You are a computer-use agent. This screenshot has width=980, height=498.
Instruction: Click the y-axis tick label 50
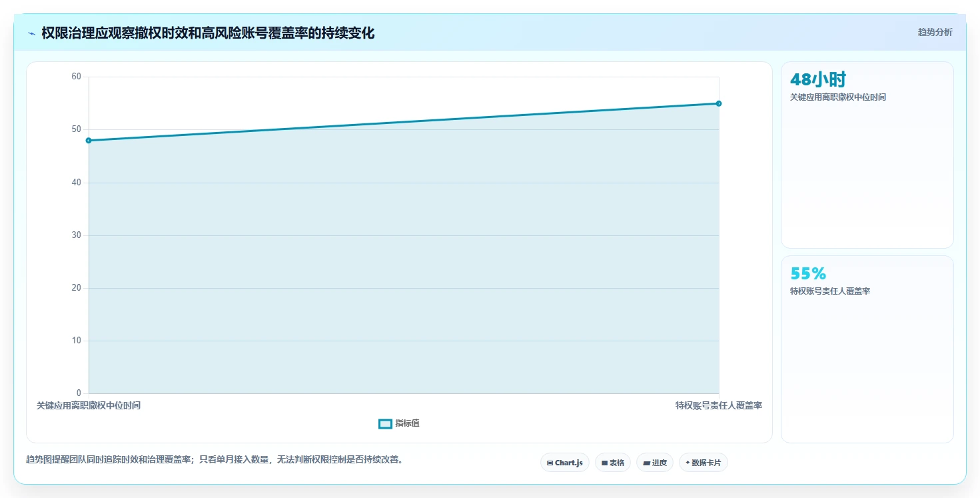[x=76, y=129]
